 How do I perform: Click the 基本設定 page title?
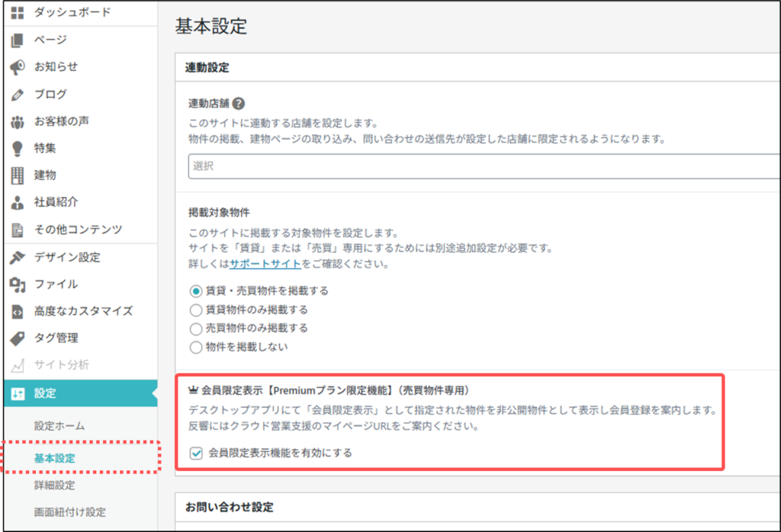point(211,27)
